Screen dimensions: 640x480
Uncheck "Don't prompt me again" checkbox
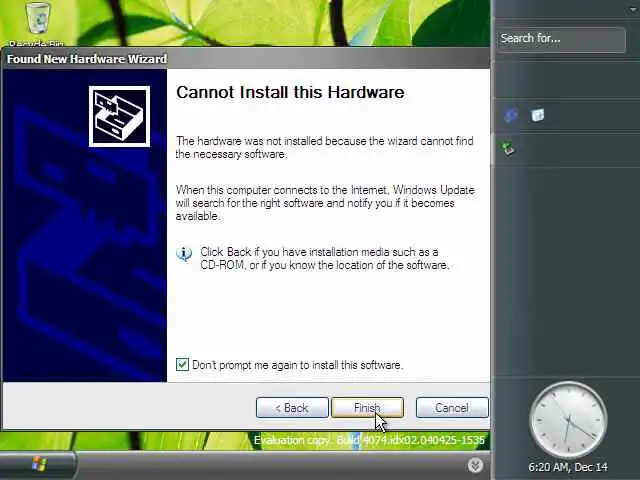182,364
